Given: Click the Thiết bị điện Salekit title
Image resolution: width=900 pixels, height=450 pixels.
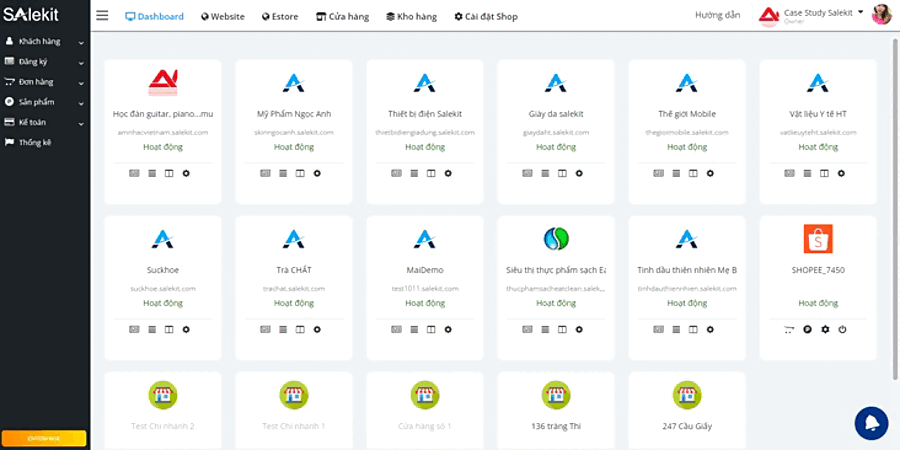Looking at the screenshot, I should [x=425, y=114].
